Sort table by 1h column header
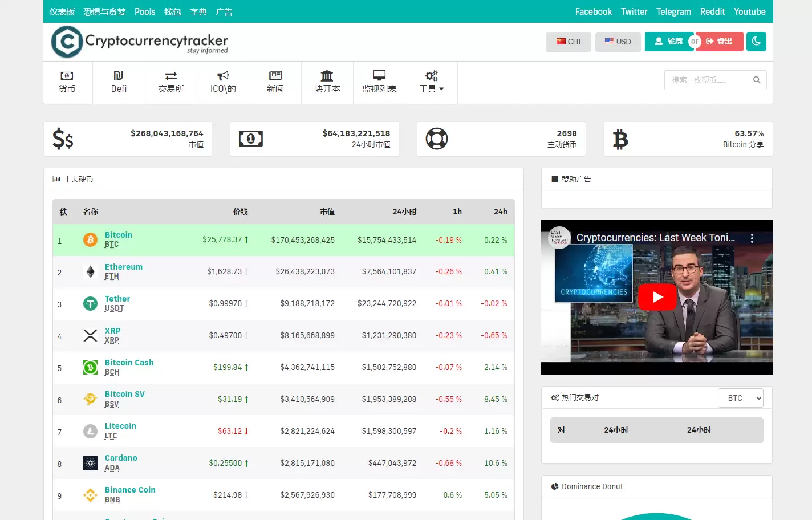This screenshot has width=812, height=520. (x=457, y=212)
